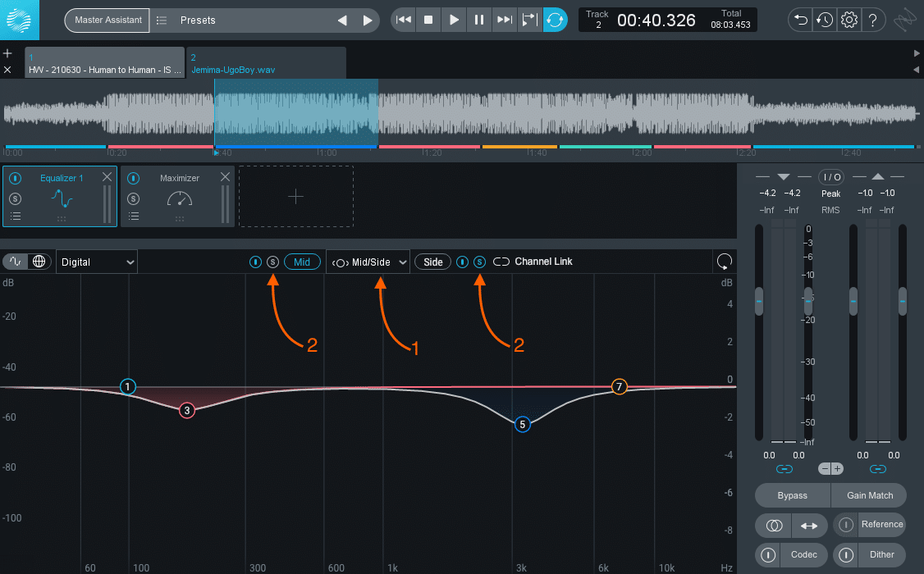This screenshot has height=574, width=924.
Task: Select the Equalizer 1 curve icon
Action: coord(62,198)
